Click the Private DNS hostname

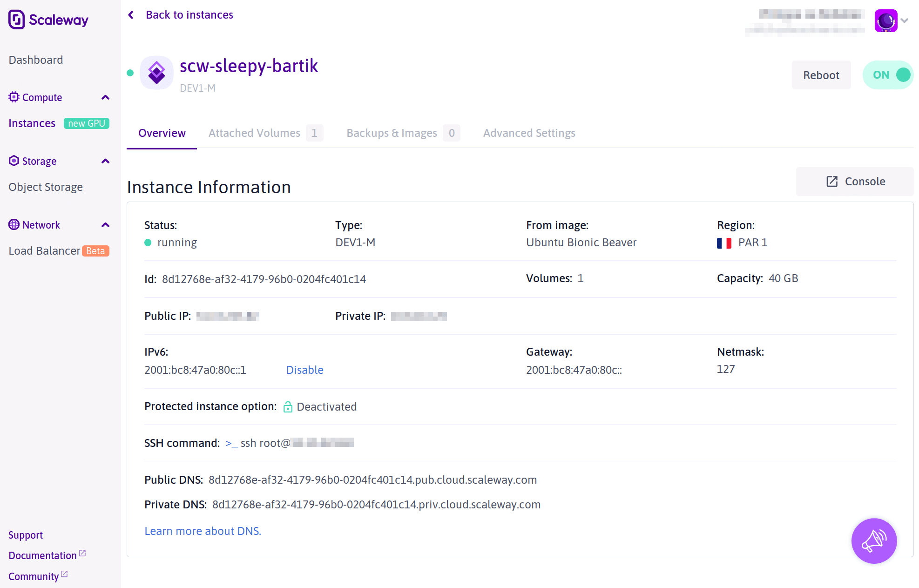pyautogui.click(x=376, y=505)
